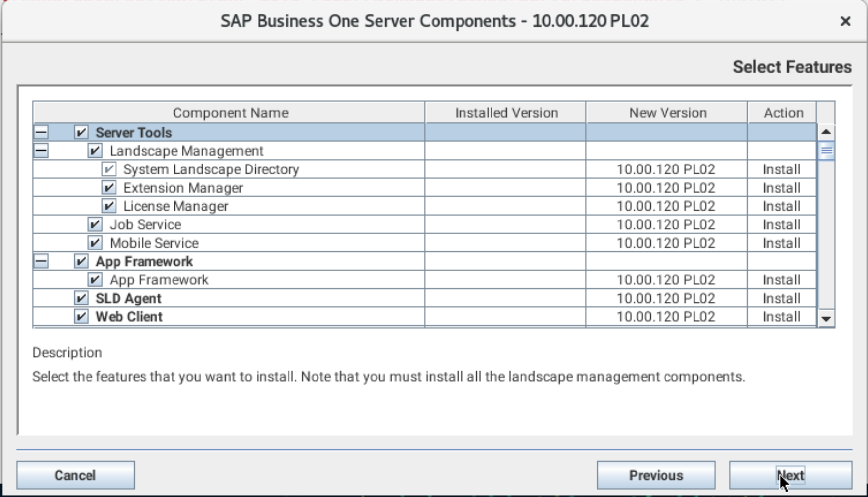The image size is (868, 497).
Task: Select the Mobile Service label
Action: tap(154, 243)
